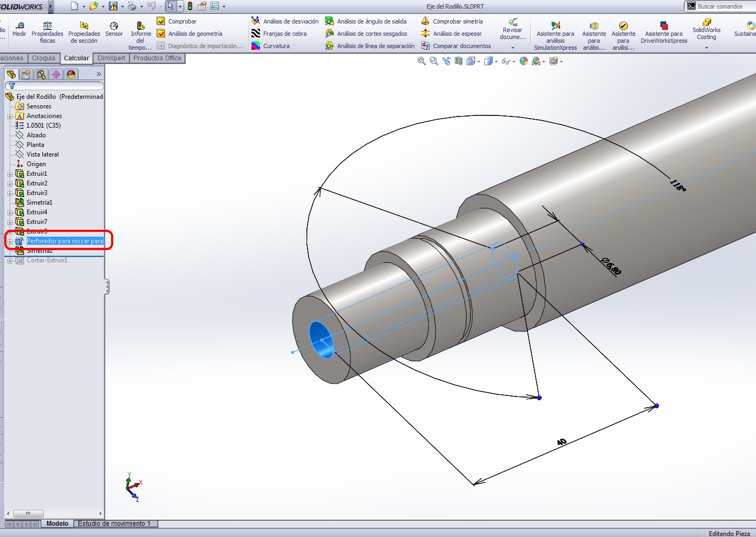The width and height of the screenshot is (756, 537).
Task: Open the Select tool dropdown arrow
Action: (180, 6)
